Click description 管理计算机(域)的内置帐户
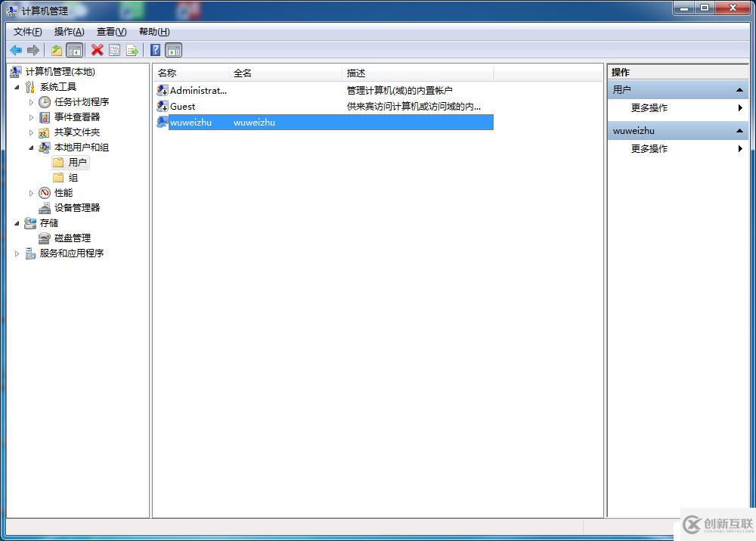The height and width of the screenshot is (541, 756). (x=399, y=90)
